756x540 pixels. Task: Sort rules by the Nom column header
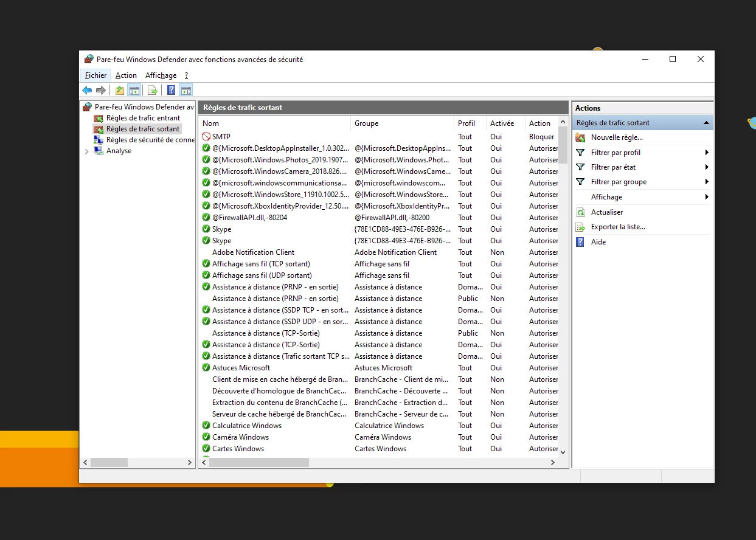tap(275, 123)
